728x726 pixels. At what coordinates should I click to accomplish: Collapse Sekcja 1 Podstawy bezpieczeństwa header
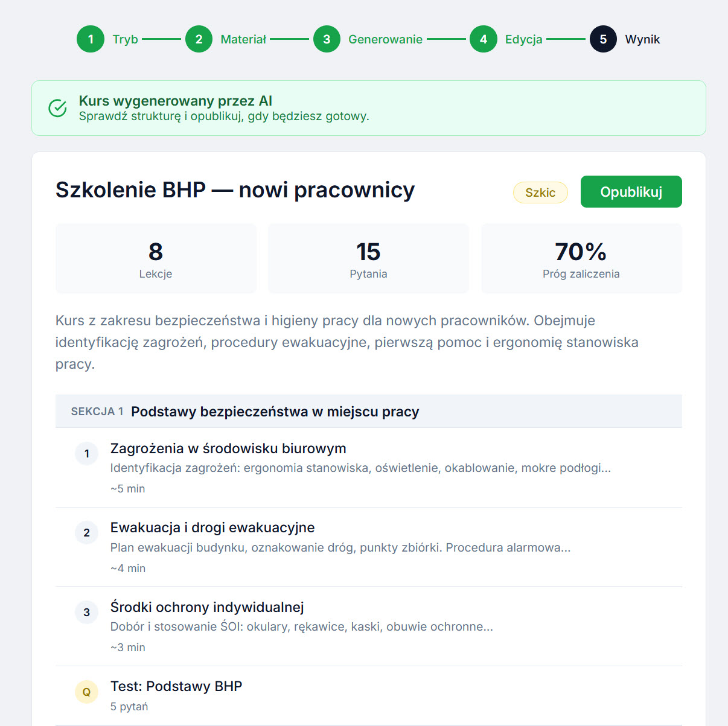368,412
